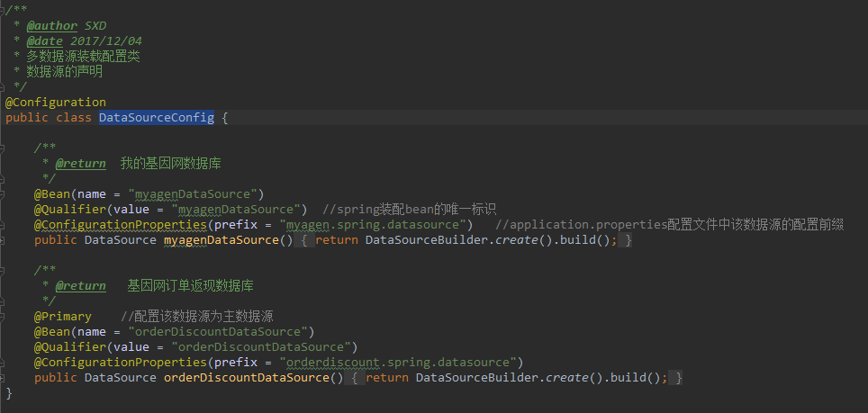Viewport: 868px width, 413px height.
Task: Click the @Configuration annotation
Action: [x=55, y=103]
